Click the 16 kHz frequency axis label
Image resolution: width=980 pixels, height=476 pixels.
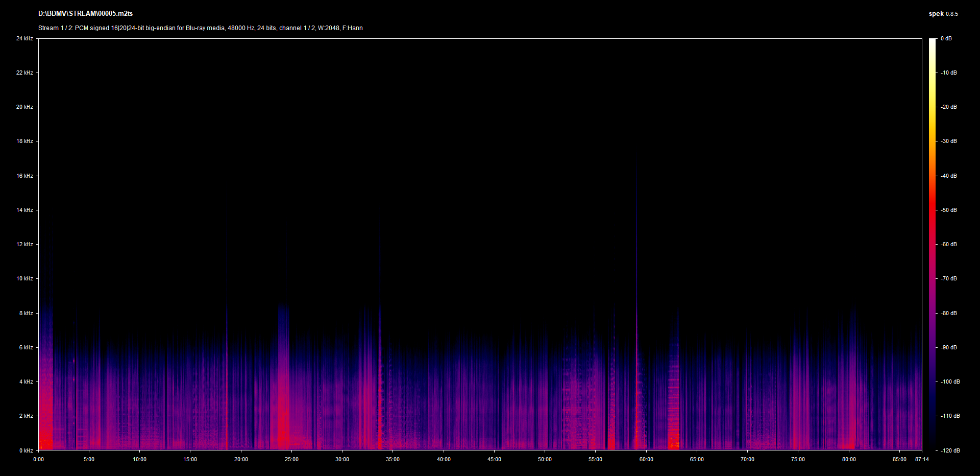pyautogui.click(x=24, y=176)
